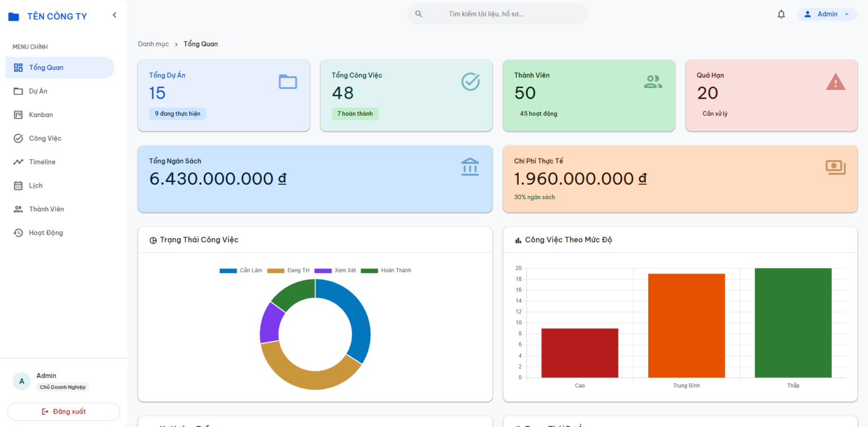Click the purple Xem Xét legend swatch
868x427 pixels.
click(x=323, y=271)
